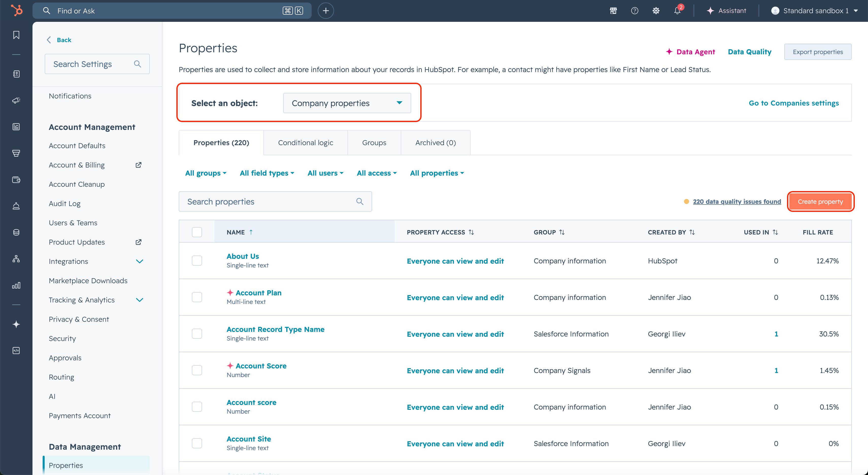Focus the Search properties input field

275,201
